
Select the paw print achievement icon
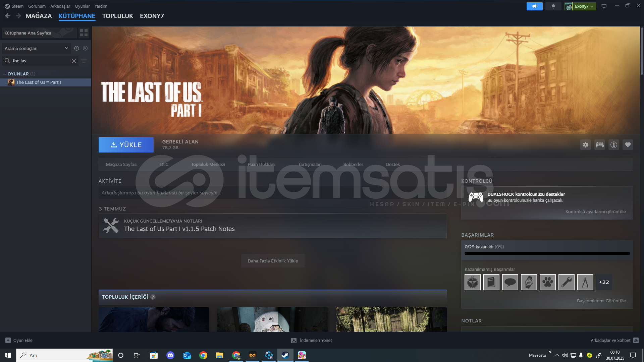coord(548,282)
